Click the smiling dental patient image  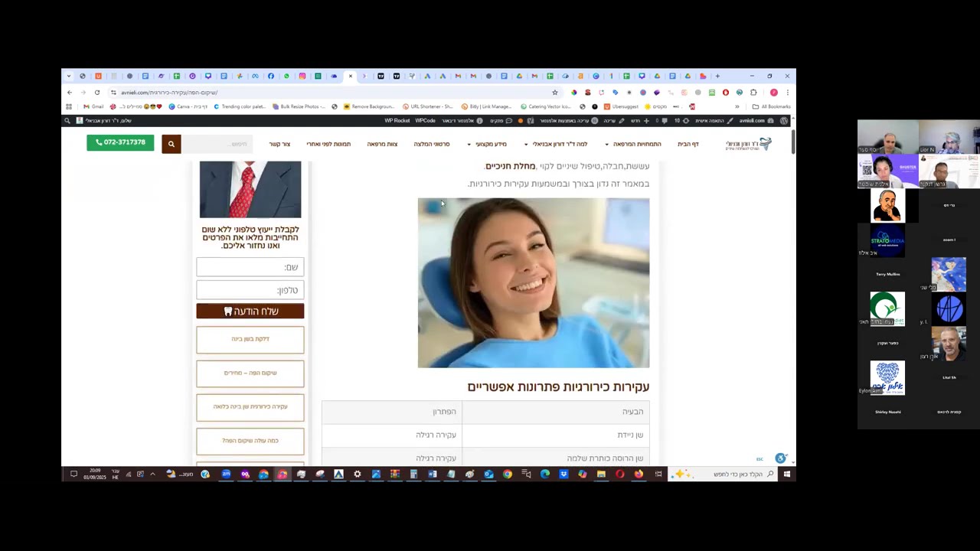coord(534,283)
